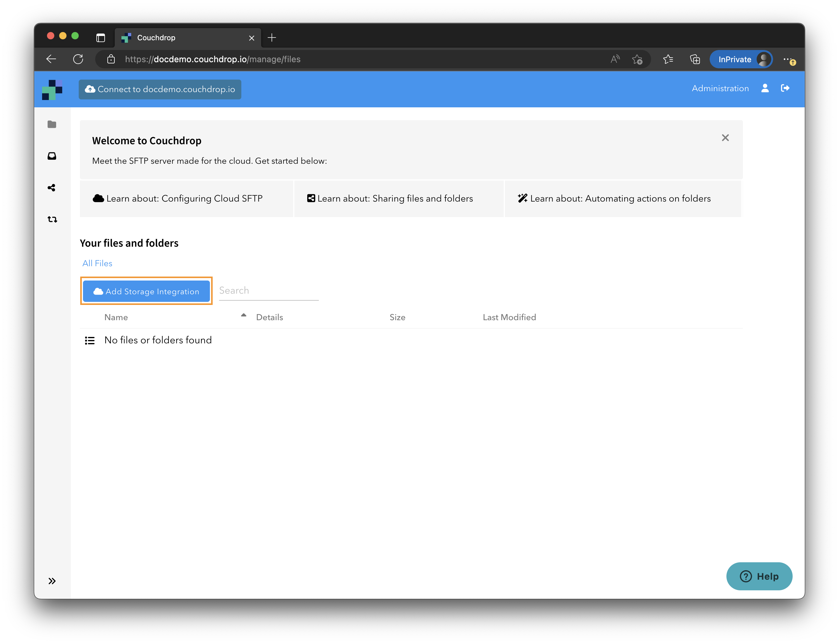
Task: Open the Files folder sidebar icon
Action: click(x=52, y=124)
